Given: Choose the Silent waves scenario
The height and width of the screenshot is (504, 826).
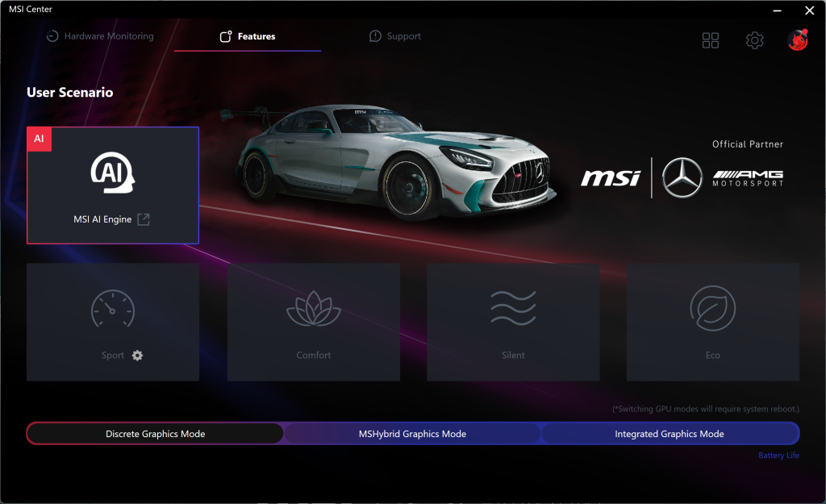Looking at the screenshot, I should 513,323.
